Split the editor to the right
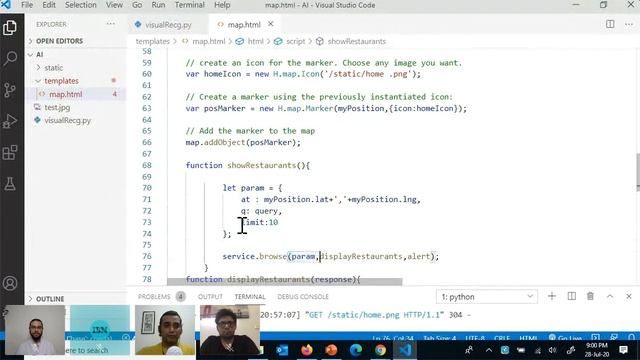This screenshot has height=360, width=640. (610, 24)
